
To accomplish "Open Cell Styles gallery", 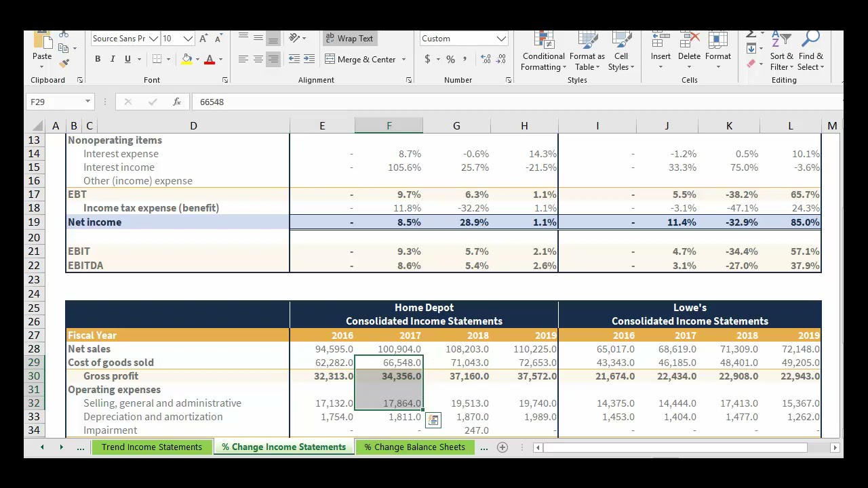I will pos(621,52).
